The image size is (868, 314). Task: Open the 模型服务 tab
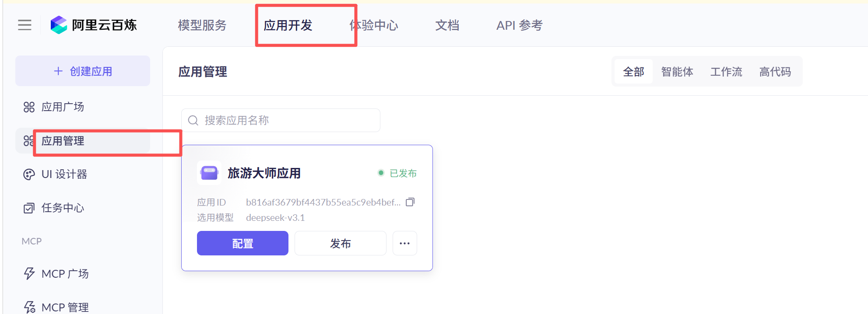pos(202,25)
